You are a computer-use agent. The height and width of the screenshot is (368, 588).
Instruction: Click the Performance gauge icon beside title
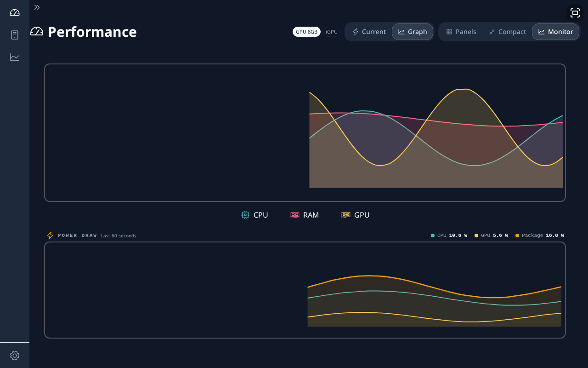[37, 31]
